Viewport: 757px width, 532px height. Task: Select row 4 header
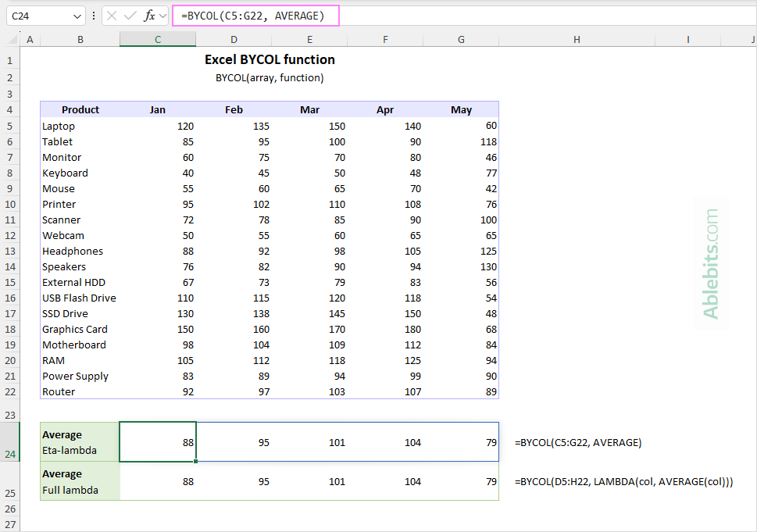coord(10,109)
